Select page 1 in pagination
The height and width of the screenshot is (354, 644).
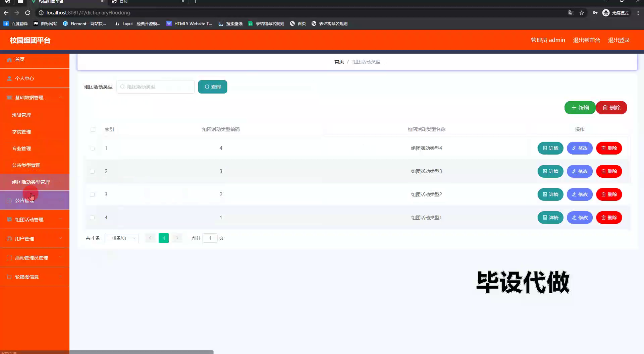click(164, 238)
